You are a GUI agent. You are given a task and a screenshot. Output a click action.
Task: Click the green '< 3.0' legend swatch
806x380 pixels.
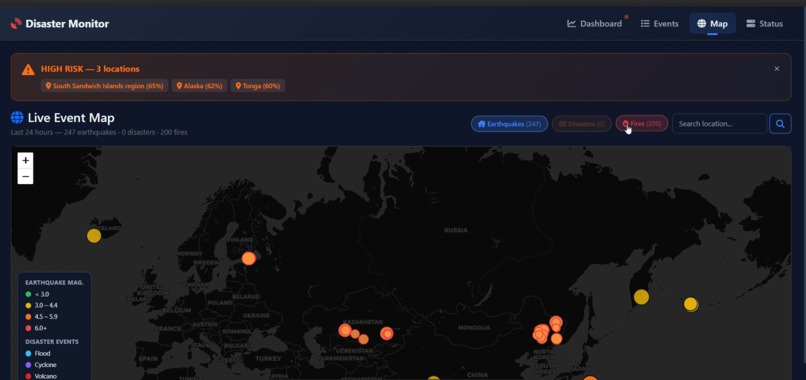click(28, 294)
